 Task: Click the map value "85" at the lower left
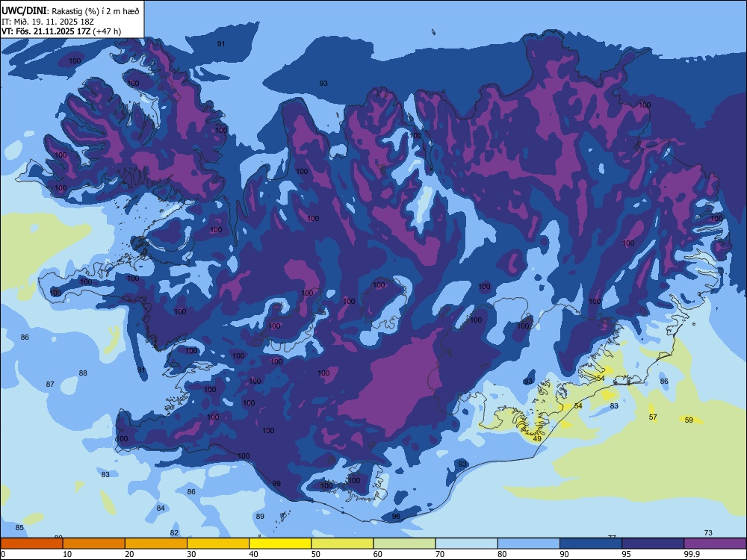[x=19, y=528]
